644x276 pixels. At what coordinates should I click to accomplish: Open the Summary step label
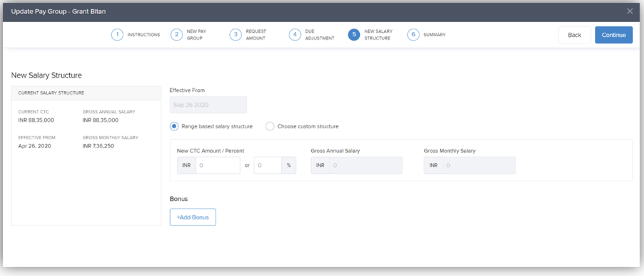click(x=434, y=35)
